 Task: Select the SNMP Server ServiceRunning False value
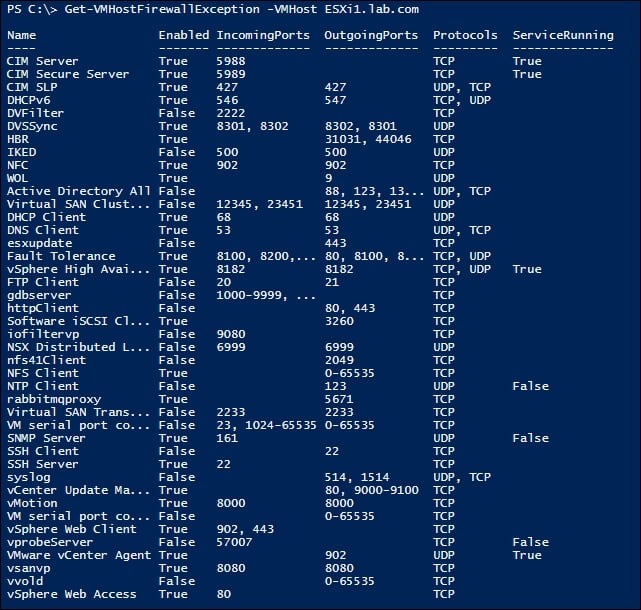click(531, 438)
